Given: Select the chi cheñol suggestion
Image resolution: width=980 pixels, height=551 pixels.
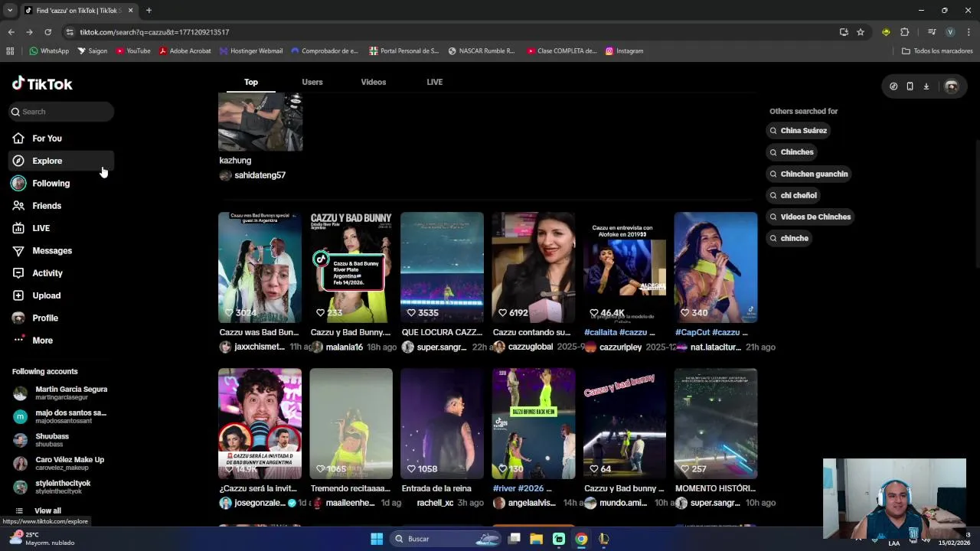Looking at the screenshot, I should (x=793, y=195).
